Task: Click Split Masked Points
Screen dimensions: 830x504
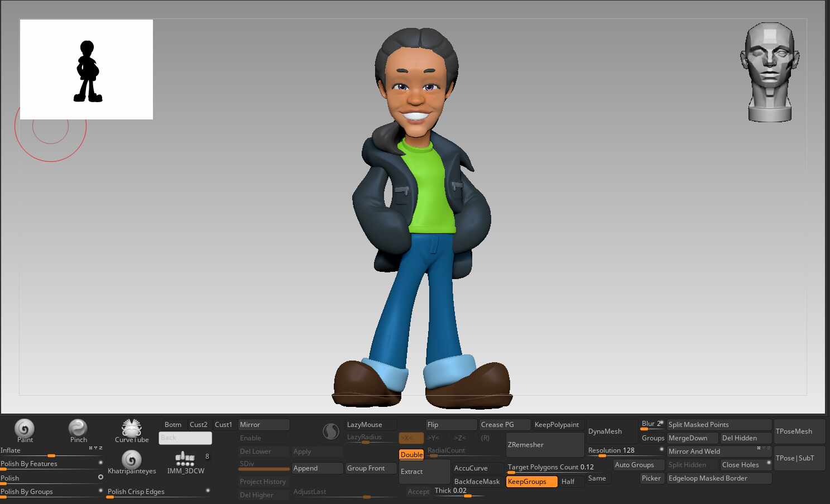Action: (x=719, y=425)
